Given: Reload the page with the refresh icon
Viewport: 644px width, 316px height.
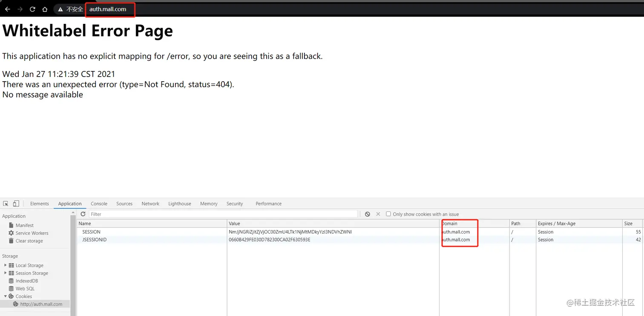Looking at the screenshot, I should (x=32, y=9).
